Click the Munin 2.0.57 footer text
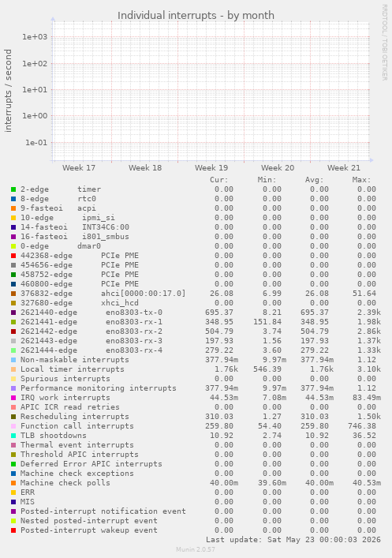The height and width of the screenshot is (558, 392). 196,549
